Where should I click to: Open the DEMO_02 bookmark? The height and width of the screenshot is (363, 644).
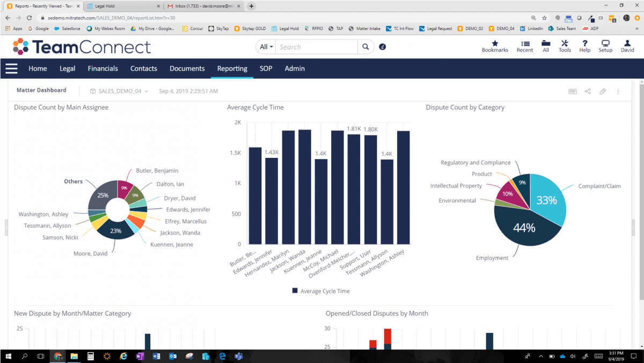click(x=470, y=28)
